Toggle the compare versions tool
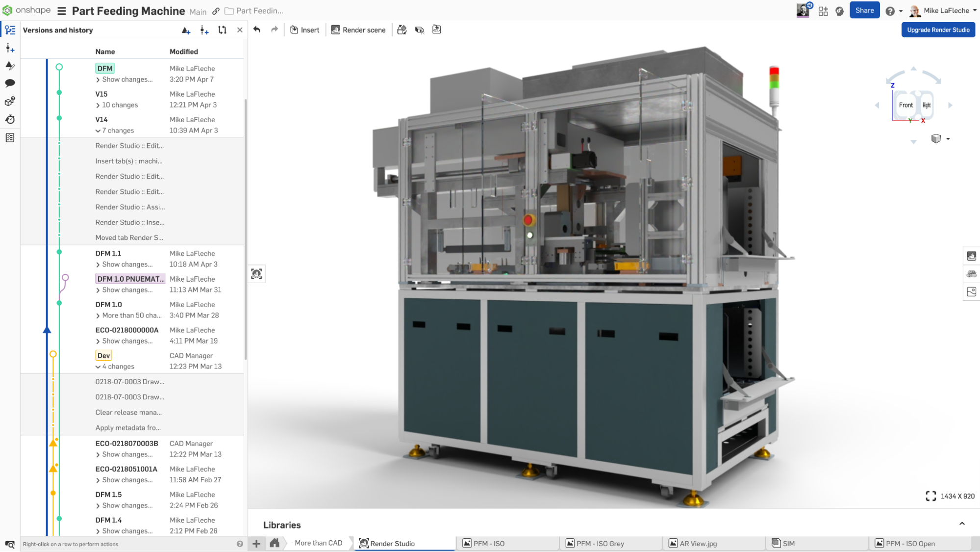This screenshot has height=552, width=980. pos(222,29)
